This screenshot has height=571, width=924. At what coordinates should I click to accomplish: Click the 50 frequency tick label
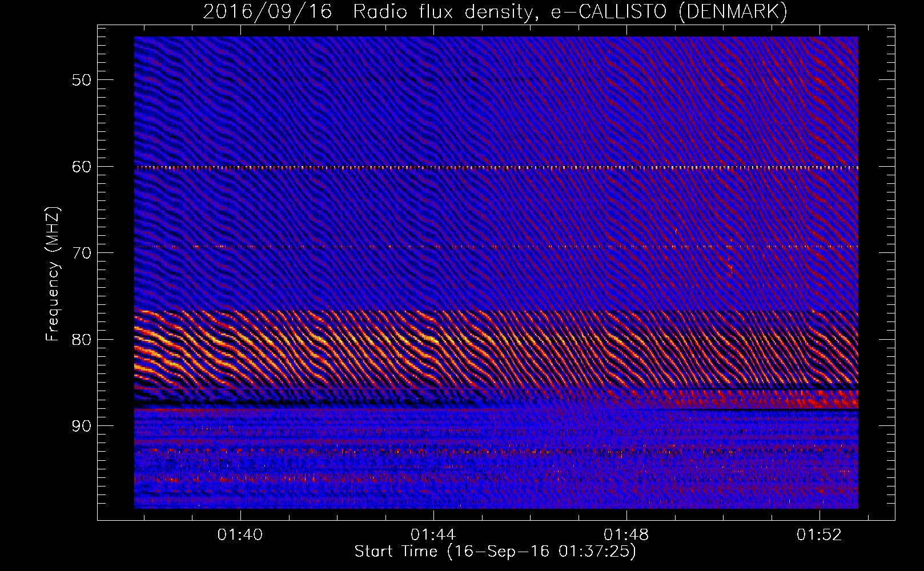[x=82, y=80]
